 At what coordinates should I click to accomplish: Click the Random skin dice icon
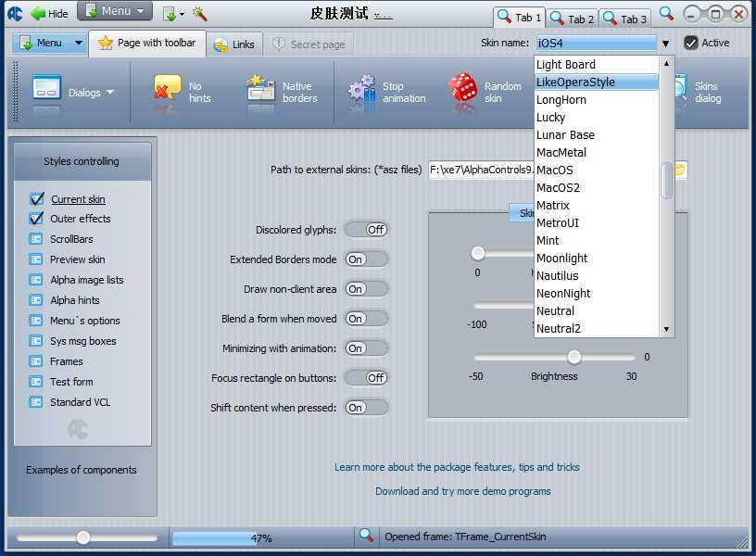tap(463, 91)
